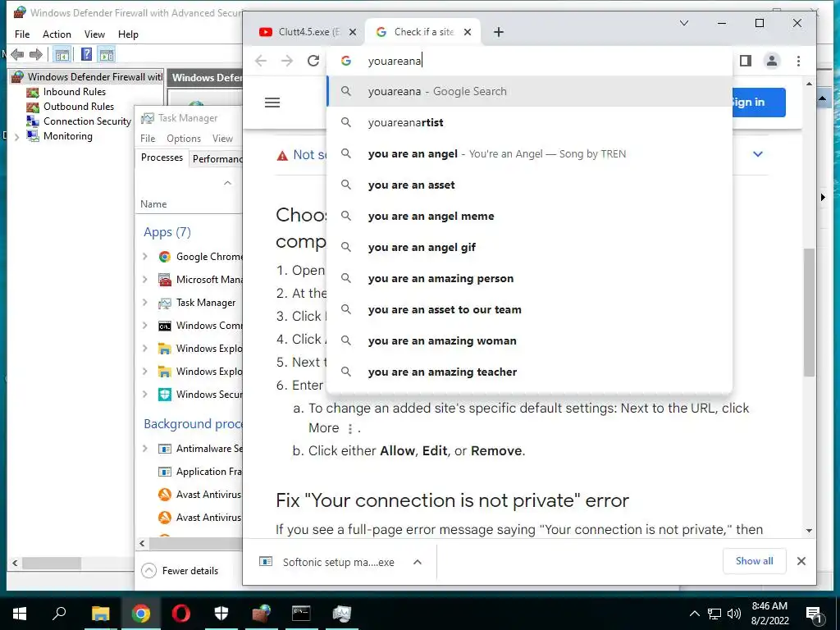
Task: Expand the Windows Command Processor row
Action: (144, 325)
